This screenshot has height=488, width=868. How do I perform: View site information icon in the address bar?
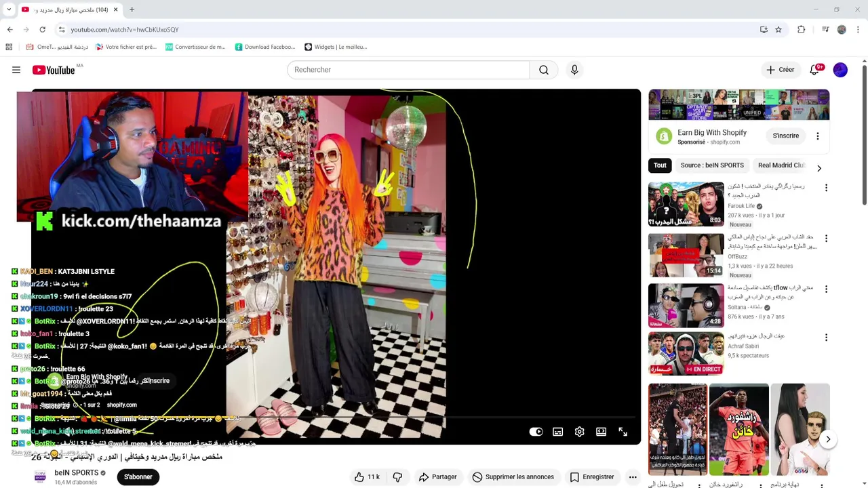click(62, 30)
